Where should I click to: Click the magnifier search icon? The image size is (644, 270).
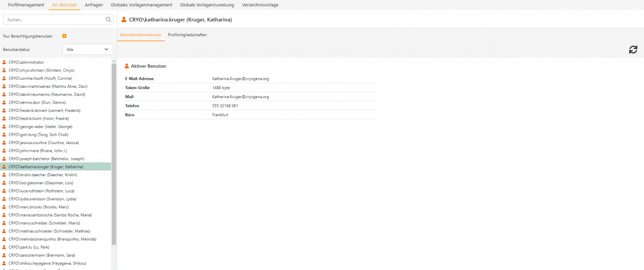pos(108,19)
